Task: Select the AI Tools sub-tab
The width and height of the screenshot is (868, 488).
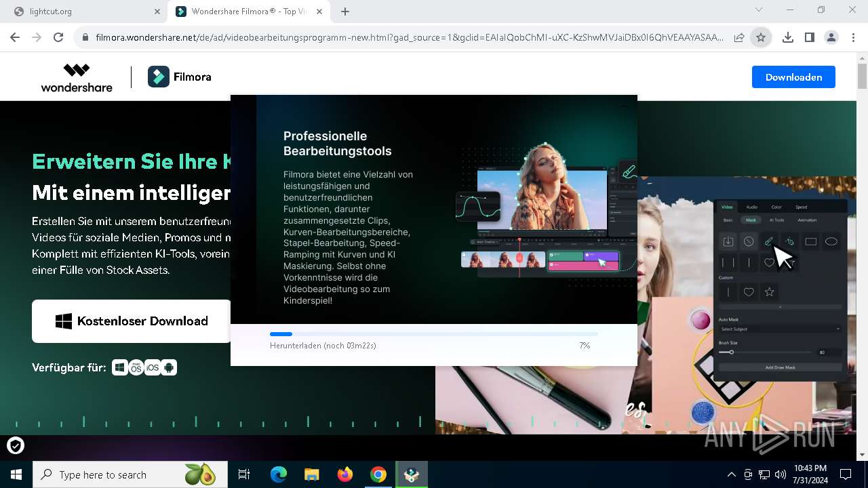Action: click(776, 220)
